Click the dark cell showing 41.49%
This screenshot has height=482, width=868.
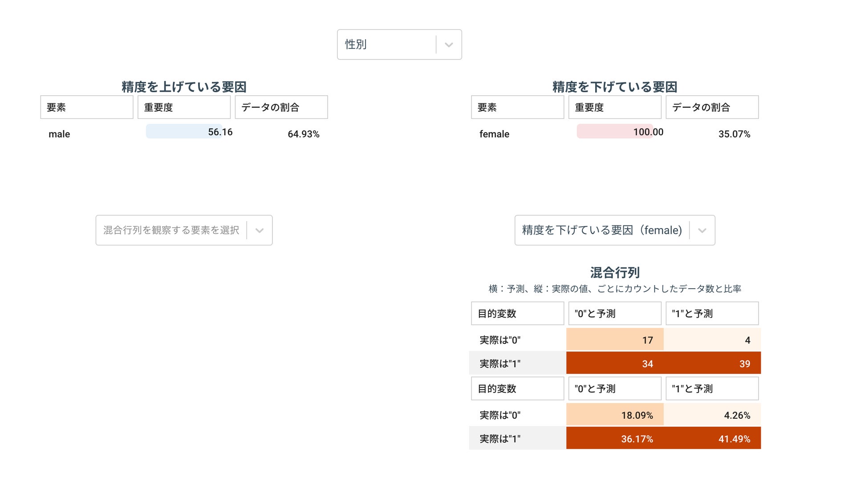tap(735, 438)
